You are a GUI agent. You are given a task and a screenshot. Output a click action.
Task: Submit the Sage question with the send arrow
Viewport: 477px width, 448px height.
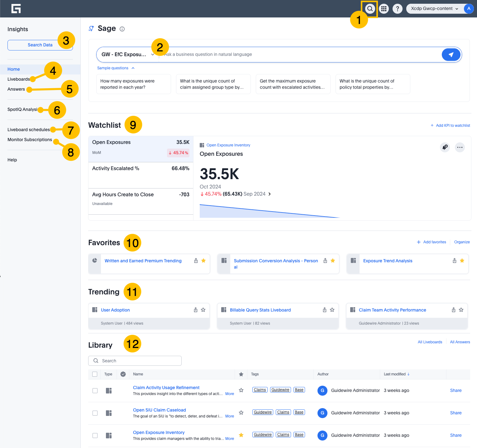click(x=451, y=54)
